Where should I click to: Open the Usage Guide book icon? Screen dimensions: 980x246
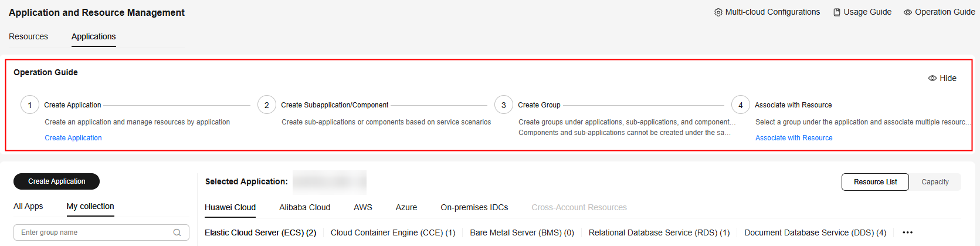(837, 12)
